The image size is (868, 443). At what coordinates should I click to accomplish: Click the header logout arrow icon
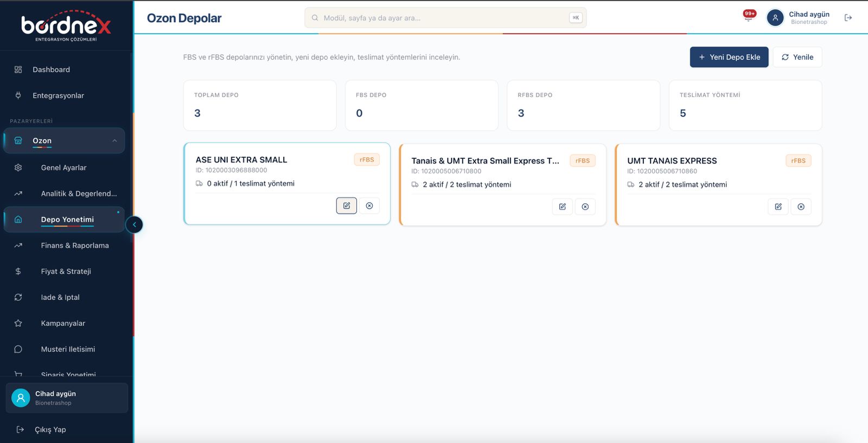click(848, 18)
